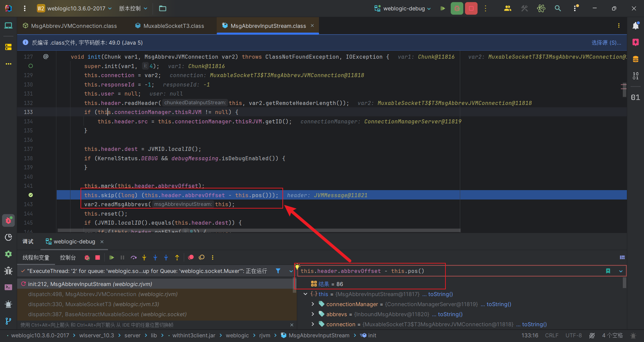Screen dimensions: 644x342
Task: Toggle breakpoint on line 142
Action: [x=31, y=195]
